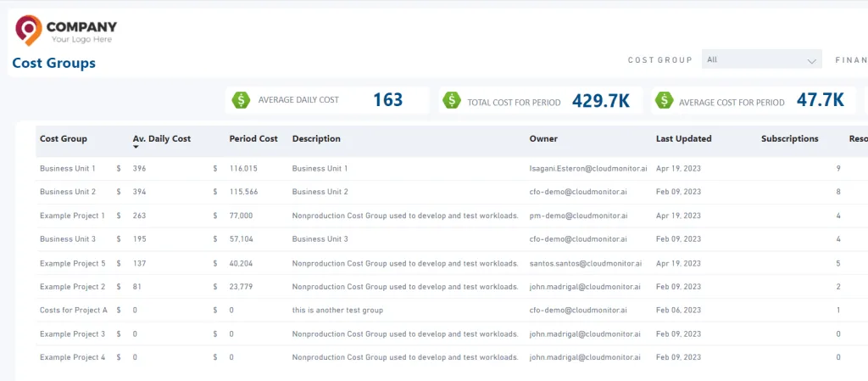Sort by the Subscriptions column header
The height and width of the screenshot is (381, 868).
[790, 138]
